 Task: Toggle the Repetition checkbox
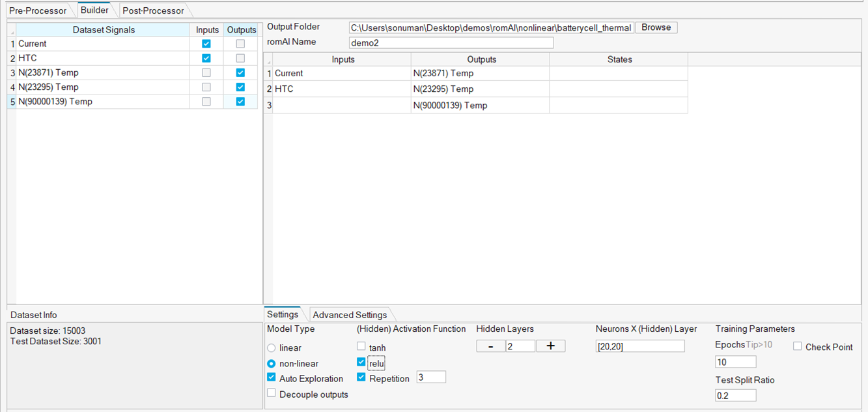[361, 377]
